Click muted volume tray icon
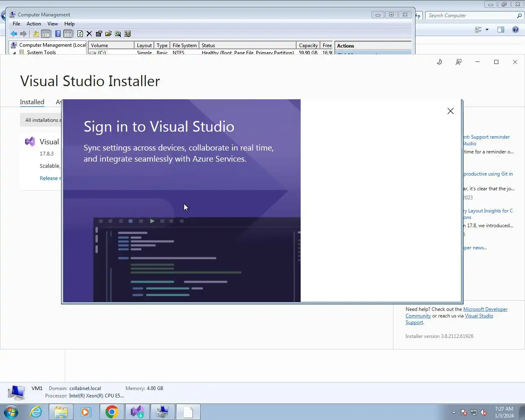Screen dimensions: 525x420 click(484, 412)
